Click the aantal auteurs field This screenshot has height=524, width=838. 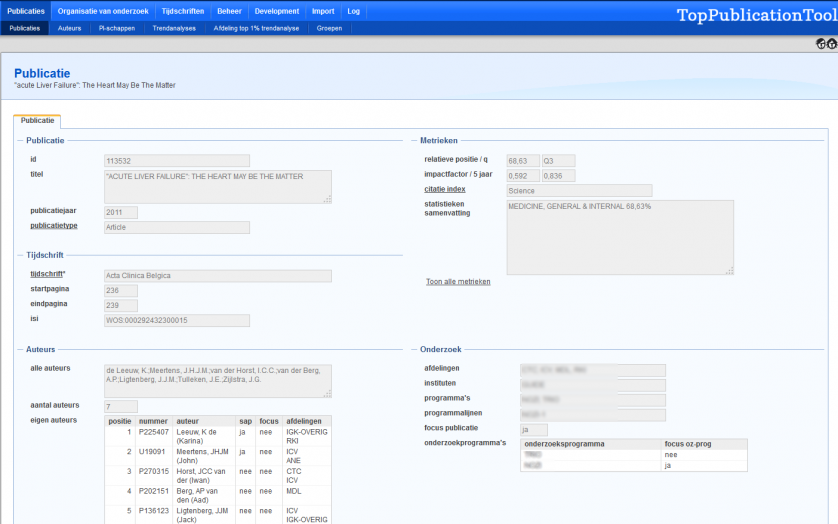pos(121,407)
